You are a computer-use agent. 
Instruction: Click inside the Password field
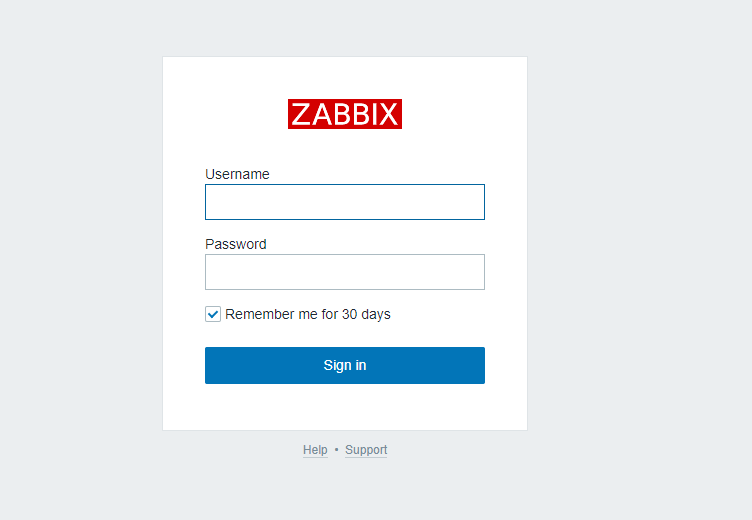coord(345,272)
